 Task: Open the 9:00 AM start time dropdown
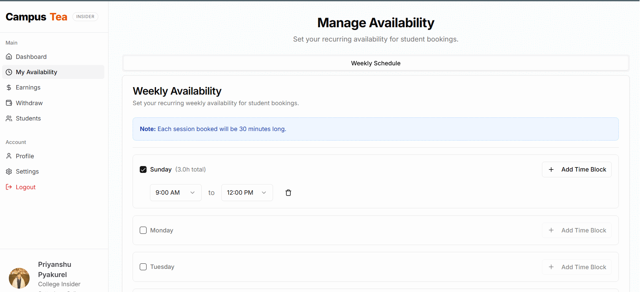pos(175,193)
